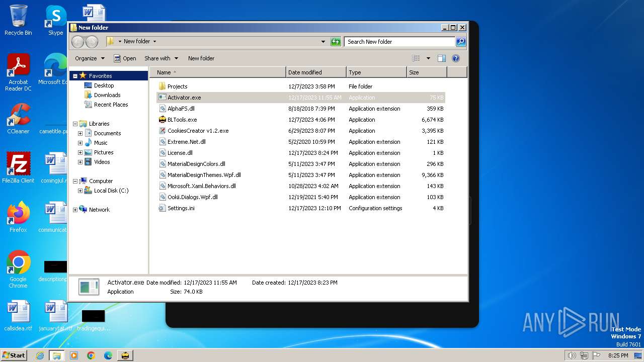This screenshot has width=644, height=362.
Task: Click the taskbar clock 8:25 PM
Action: [x=618, y=355]
